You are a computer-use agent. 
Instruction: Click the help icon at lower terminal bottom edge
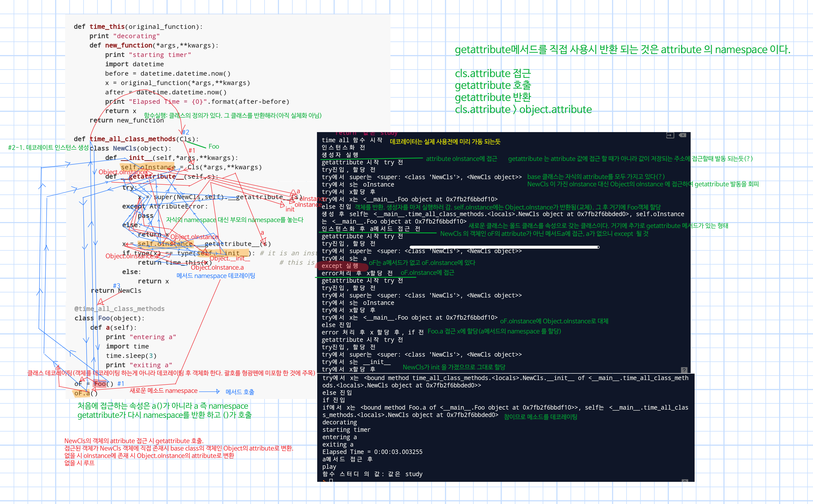pos(684,481)
